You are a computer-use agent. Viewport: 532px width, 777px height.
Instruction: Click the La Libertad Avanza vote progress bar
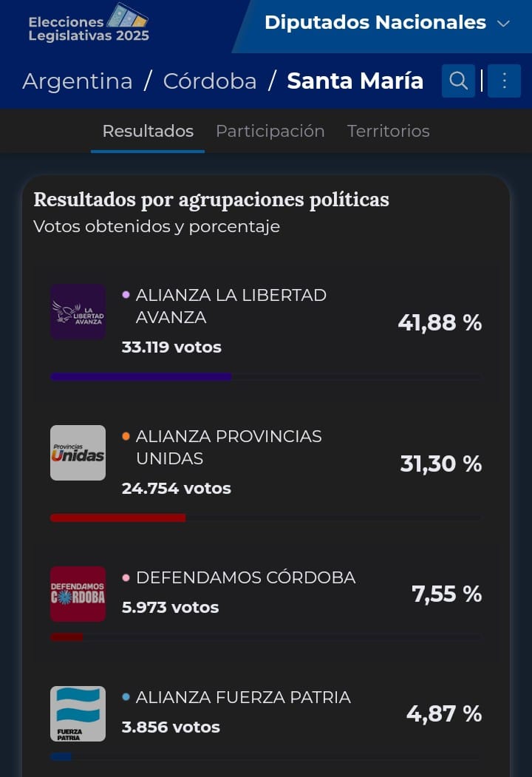[265, 376]
